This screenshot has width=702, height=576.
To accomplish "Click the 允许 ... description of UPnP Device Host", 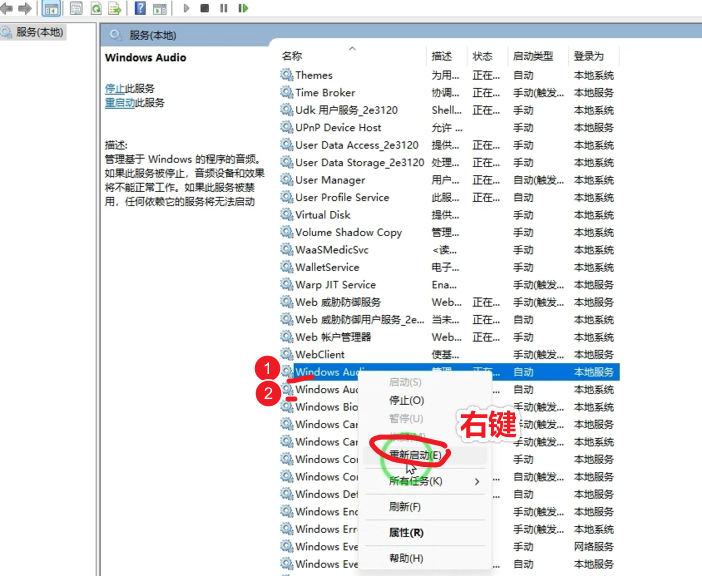I will pyautogui.click(x=447, y=128).
